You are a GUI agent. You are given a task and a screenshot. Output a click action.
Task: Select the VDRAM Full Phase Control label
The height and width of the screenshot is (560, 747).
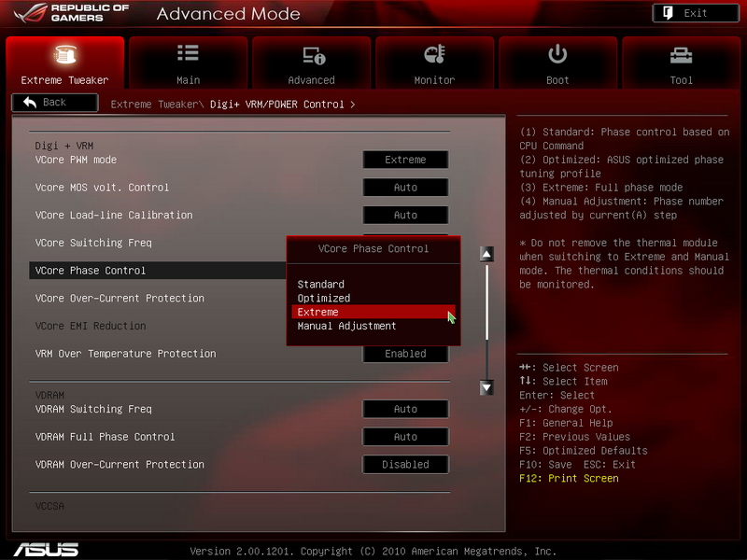pos(105,437)
